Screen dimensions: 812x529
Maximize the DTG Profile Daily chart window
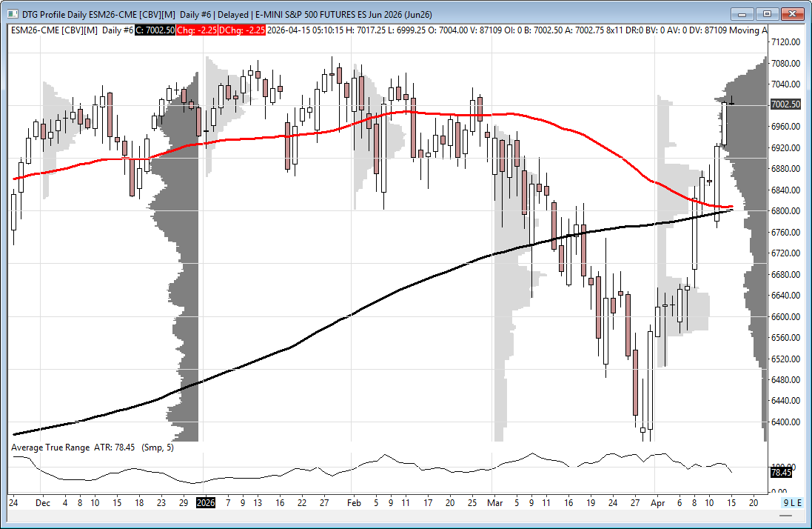point(768,14)
